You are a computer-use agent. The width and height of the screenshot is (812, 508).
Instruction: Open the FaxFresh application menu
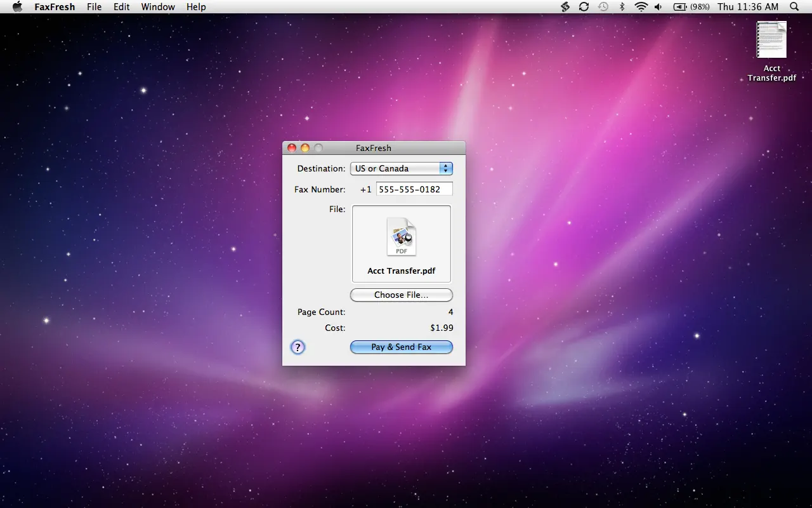(x=55, y=6)
